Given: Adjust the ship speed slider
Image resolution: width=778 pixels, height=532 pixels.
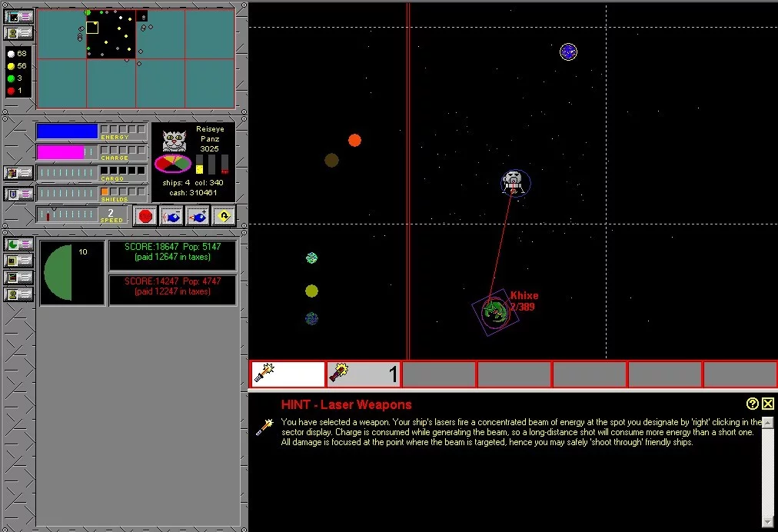Looking at the screenshot, I should pos(67,214).
